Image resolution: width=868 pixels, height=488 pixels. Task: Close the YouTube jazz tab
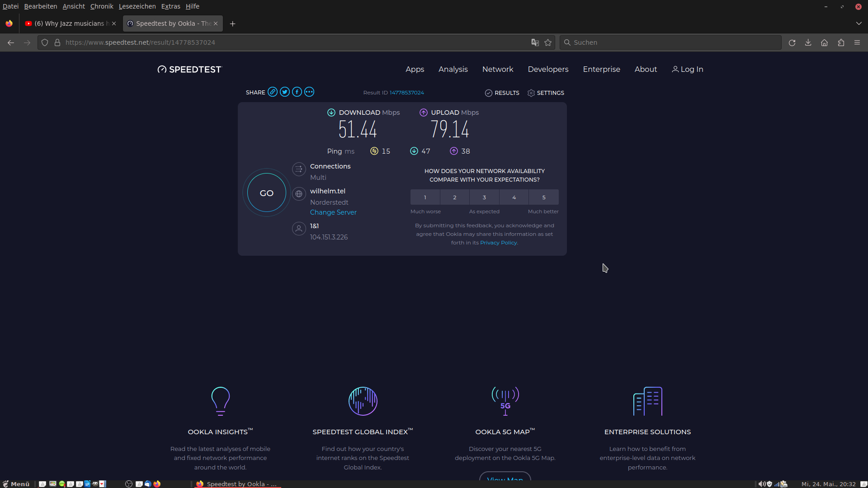click(x=114, y=23)
